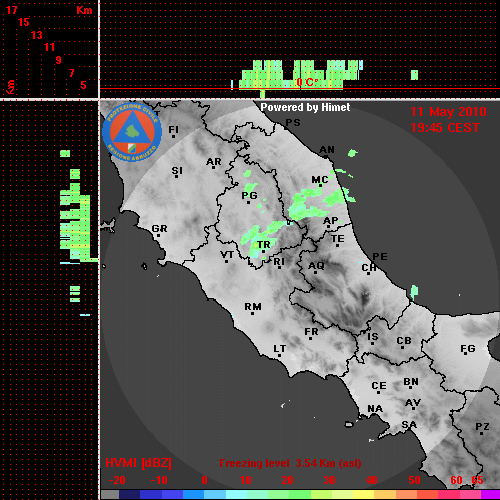The width and height of the screenshot is (500, 500).
Task: Click the isolated echo in top cross-section
Action: (x=414, y=75)
